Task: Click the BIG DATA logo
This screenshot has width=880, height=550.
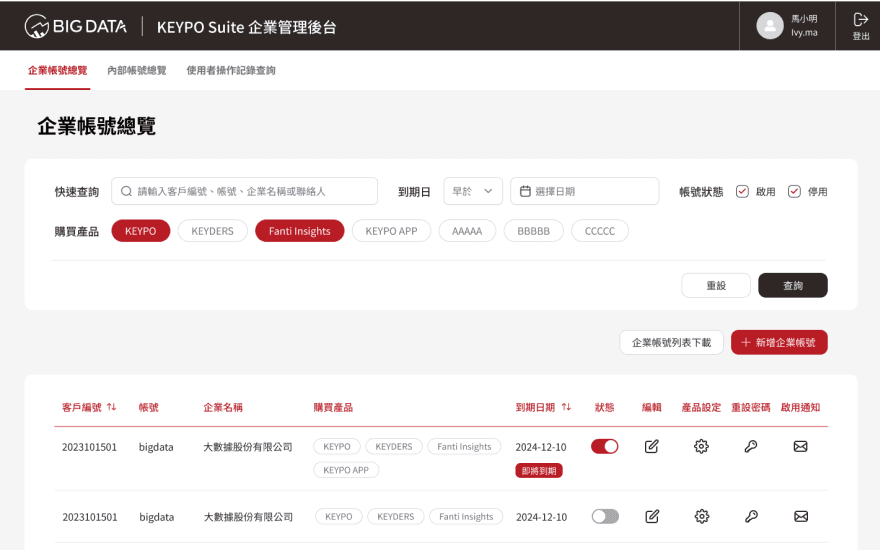Action: point(75,26)
